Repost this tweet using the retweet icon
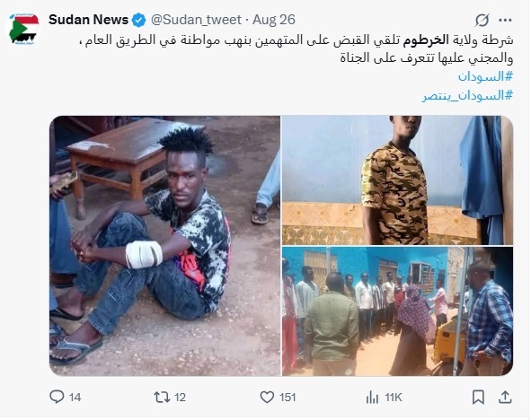531x420 pixels. 162,397
